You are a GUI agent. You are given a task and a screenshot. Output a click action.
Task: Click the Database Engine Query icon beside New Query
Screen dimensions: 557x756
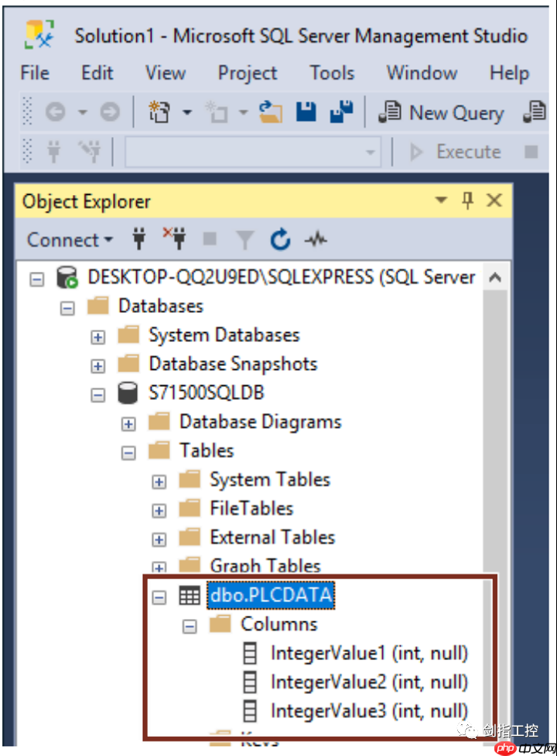tap(535, 112)
